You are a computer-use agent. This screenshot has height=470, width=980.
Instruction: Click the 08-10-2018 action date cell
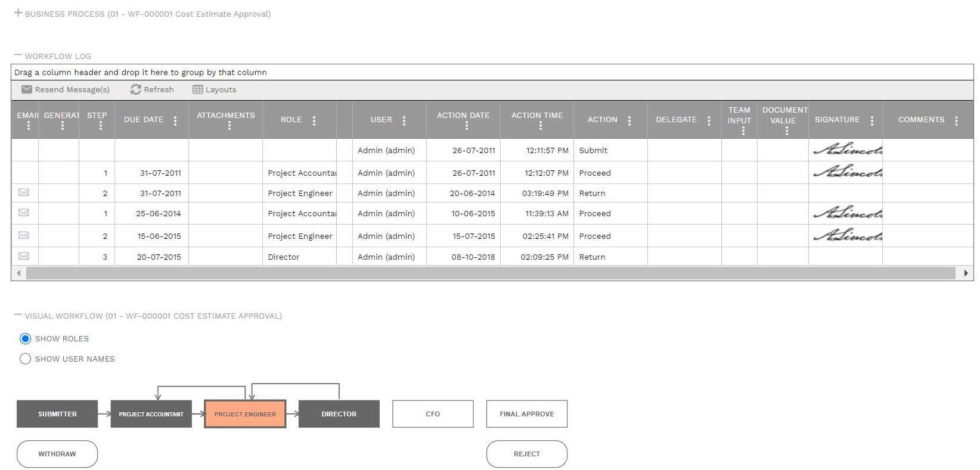(x=463, y=257)
